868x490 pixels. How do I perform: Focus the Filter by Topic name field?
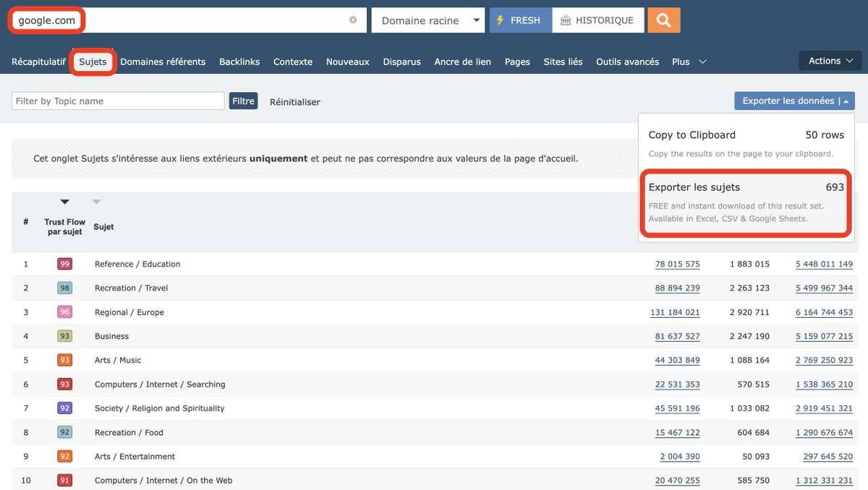coord(118,101)
